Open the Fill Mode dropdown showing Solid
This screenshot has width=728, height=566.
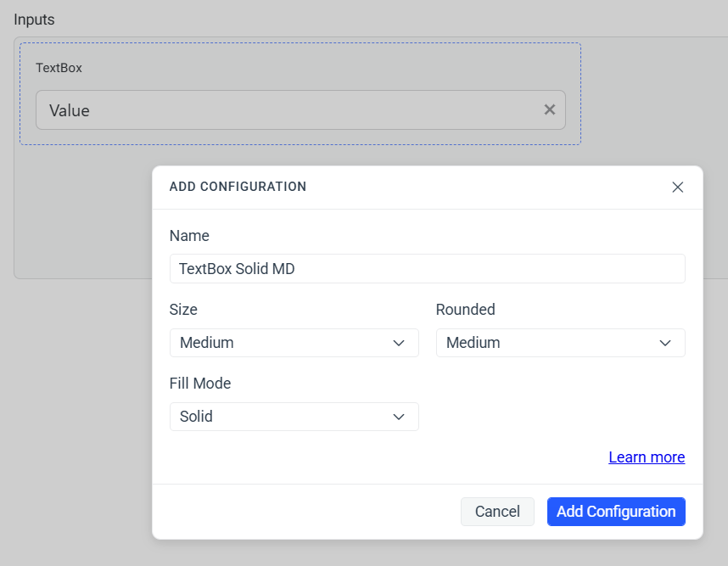coord(294,417)
